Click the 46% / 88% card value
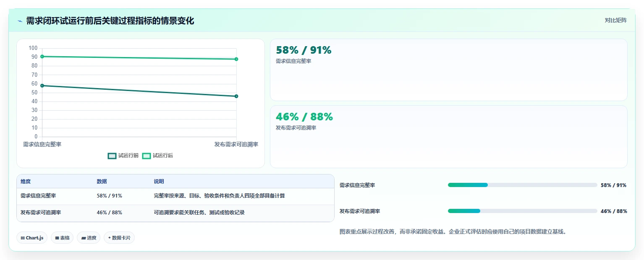 [x=304, y=117]
